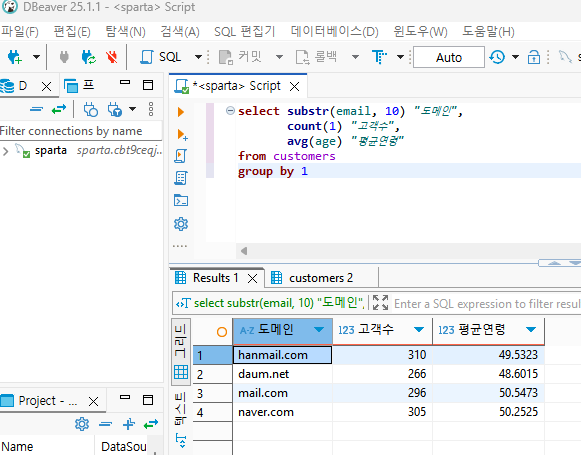Toggle Link with Editor arrows in navigator
Screen dimensions: 581x455
[59, 109]
